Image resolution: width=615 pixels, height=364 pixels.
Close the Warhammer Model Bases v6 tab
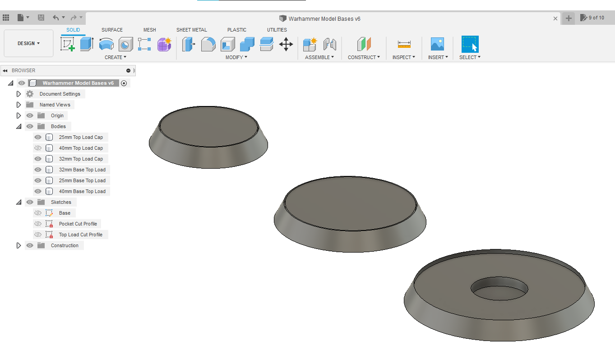coord(555,18)
